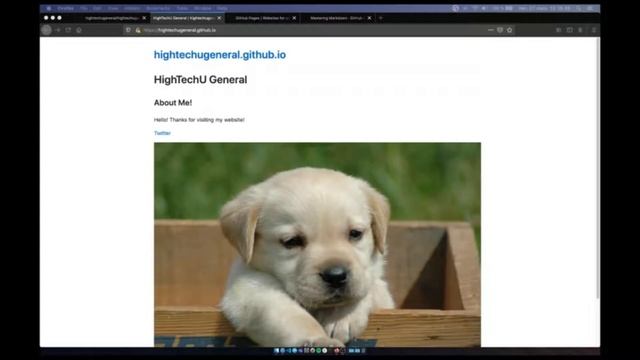Screen dimensions: 640x360
Task: Open the Apple menu
Action: point(49,8)
